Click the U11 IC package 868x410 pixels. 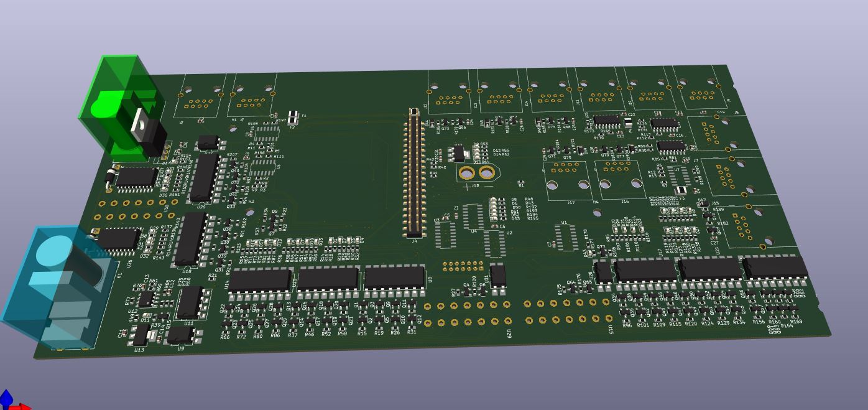point(190,303)
